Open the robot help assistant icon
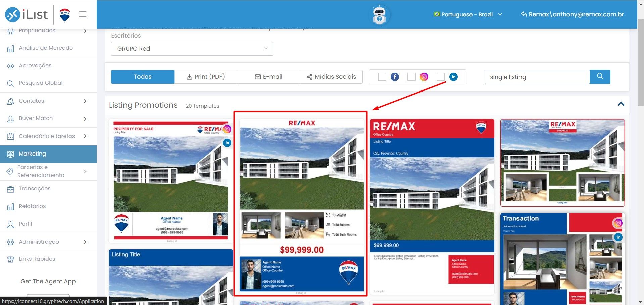This screenshot has width=644, height=305. (x=379, y=15)
